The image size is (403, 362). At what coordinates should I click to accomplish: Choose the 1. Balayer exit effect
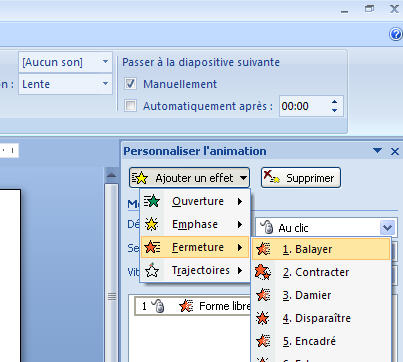321,249
